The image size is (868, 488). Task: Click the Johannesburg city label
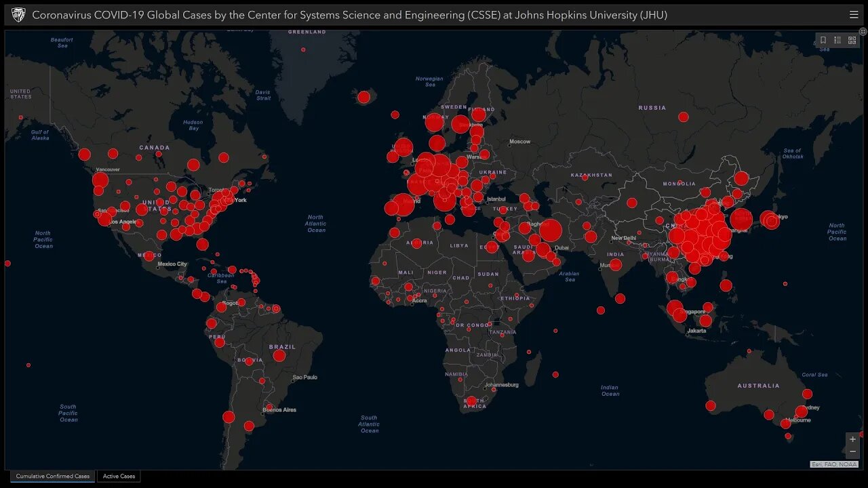click(502, 385)
